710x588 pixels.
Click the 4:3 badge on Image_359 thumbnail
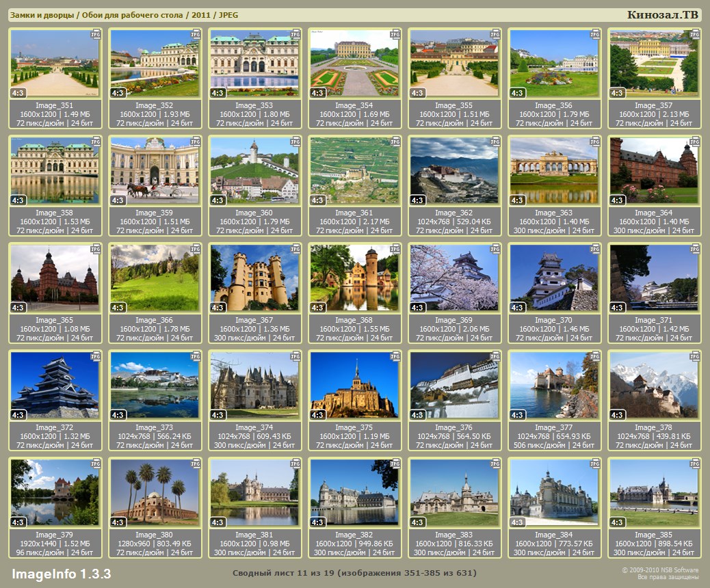point(118,200)
